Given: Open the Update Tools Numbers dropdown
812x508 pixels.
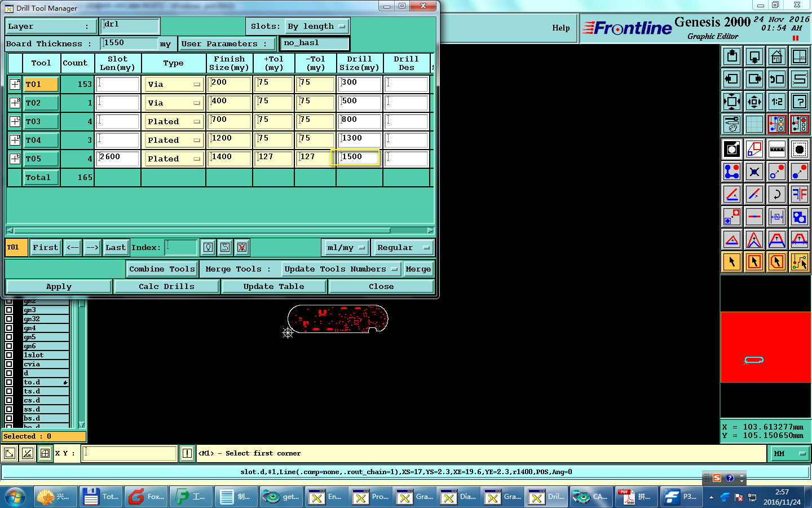Looking at the screenshot, I should (x=341, y=269).
